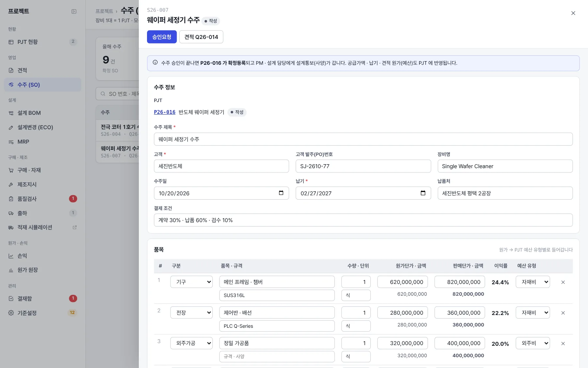588x368 pixels.
Task: Open the 전장 category dropdown
Action: click(x=191, y=313)
